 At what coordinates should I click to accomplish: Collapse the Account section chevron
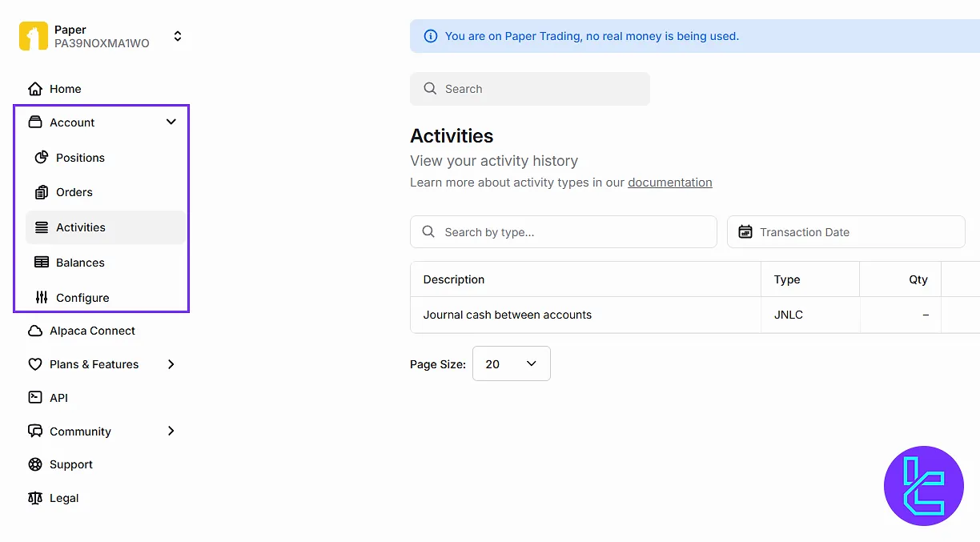click(x=171, y=122)
